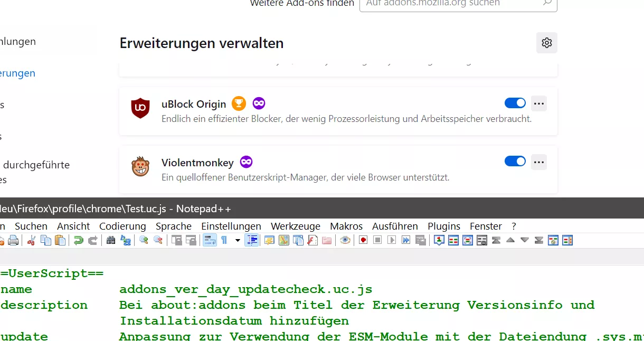This screenshot has width=644, height=341.
Task: Open the Plugins menu
Action: (x=444, y=226)
